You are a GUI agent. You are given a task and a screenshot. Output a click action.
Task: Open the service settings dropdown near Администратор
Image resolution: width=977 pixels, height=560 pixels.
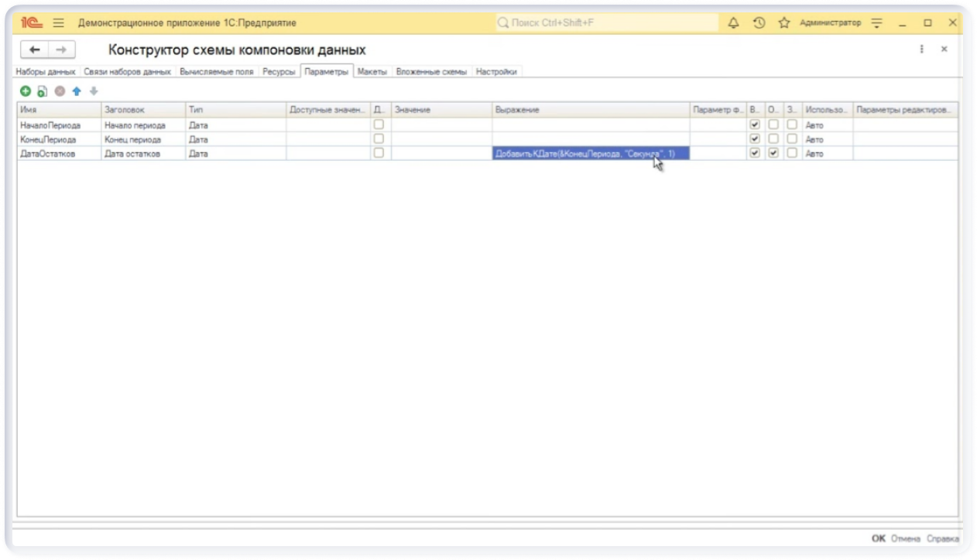877,23
